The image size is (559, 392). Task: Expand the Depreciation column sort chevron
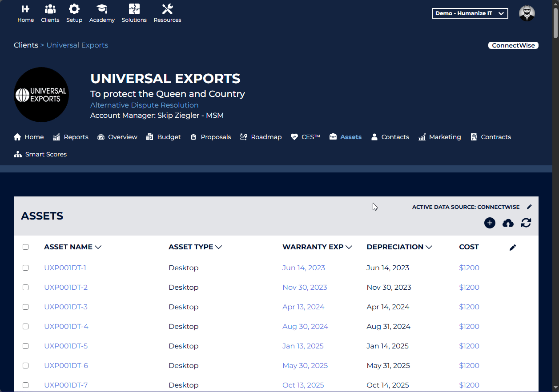pos(429,247)
